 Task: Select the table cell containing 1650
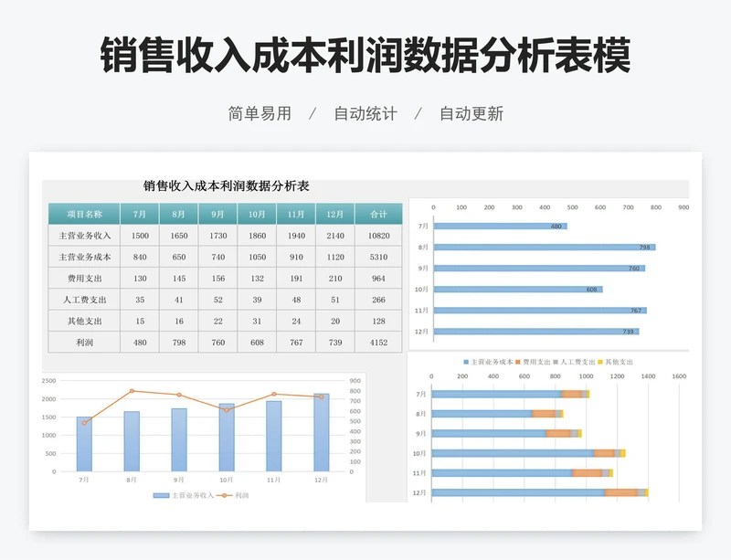coord(179,236)
